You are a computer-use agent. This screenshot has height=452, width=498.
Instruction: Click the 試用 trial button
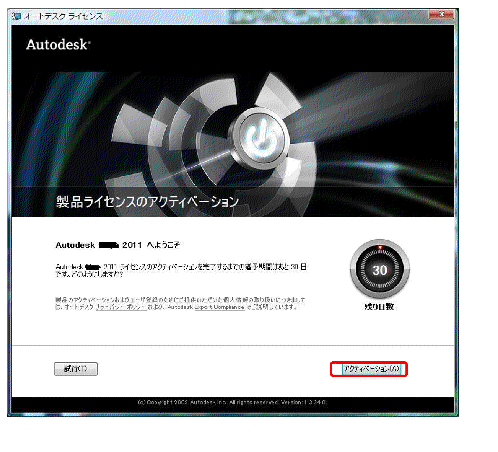point(76,369)
